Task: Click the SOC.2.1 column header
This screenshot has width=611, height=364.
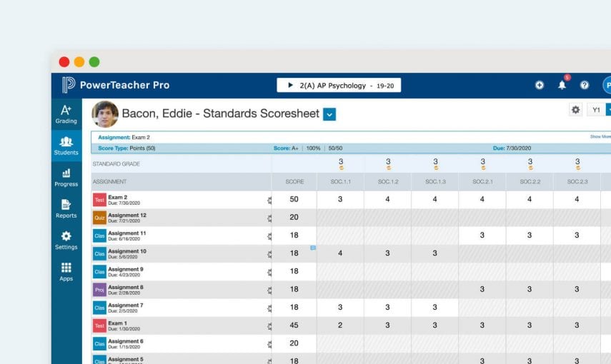Action: click(x=482, y=182)
